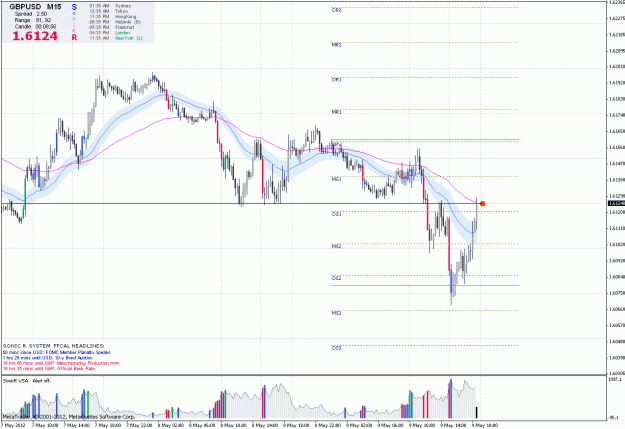
Task: Select the Frankfurt session clock row
Action: 112,28
